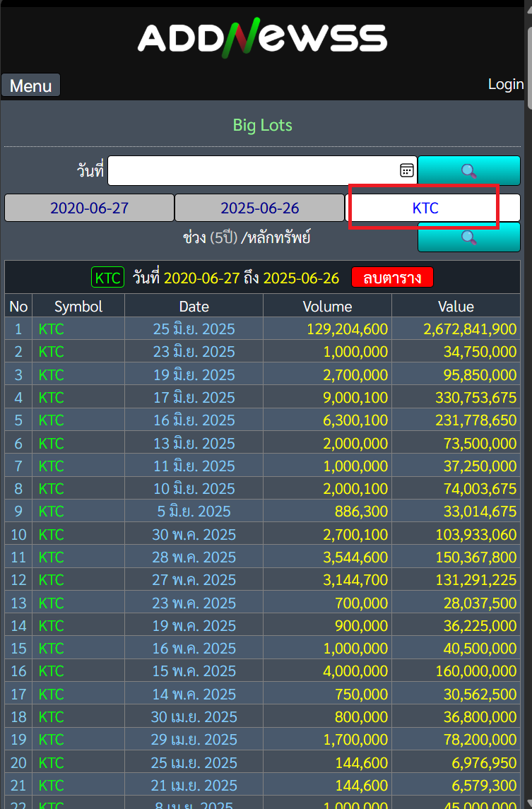The image size is (532, 809).
Task: Click the volume 9,000,100
Action: pos(355,397)
